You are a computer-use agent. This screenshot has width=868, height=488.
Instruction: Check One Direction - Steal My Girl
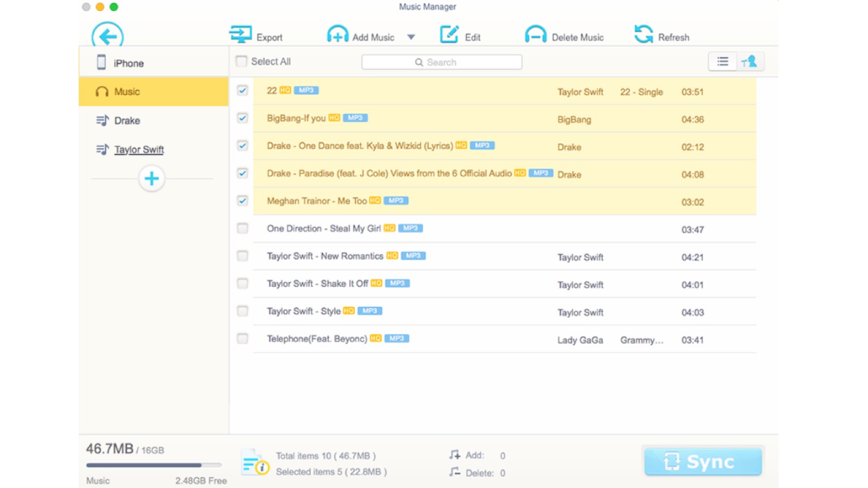(x=242, y=228)
